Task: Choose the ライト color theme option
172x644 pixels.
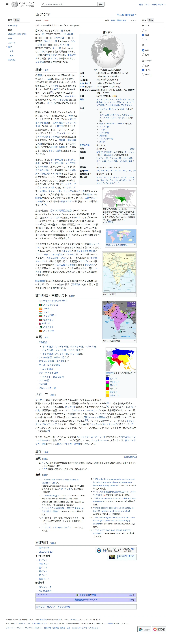Action: pos(143,70)
